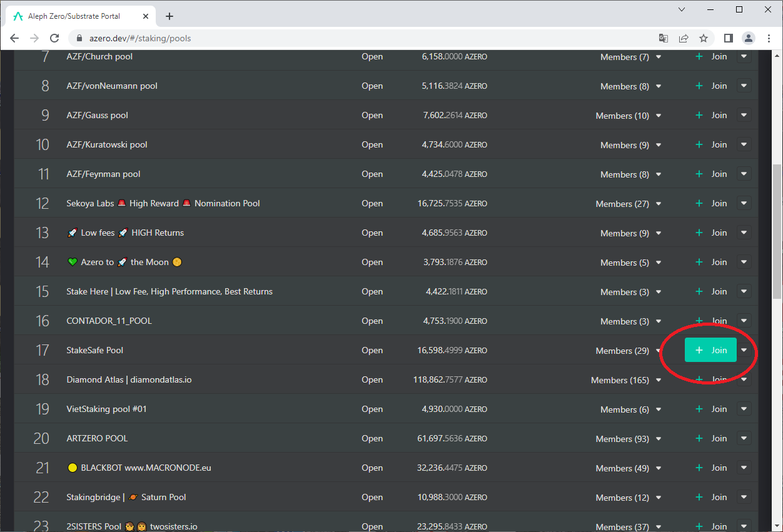783x532 pixels.
Task: Close the Aleph Zero/Substrate Portal tab
Action: tap(145, 16)
